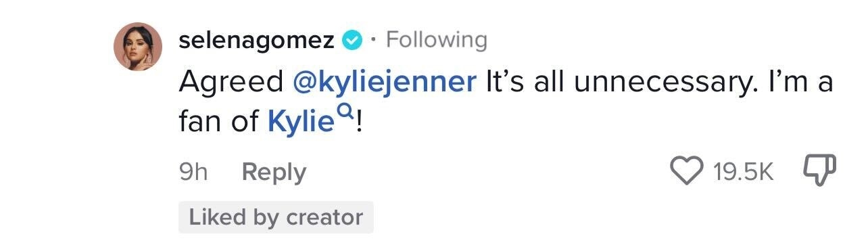868x249 pixels.
Task: Click the Liked by creator badge
Action: click(x=276, y=217)
